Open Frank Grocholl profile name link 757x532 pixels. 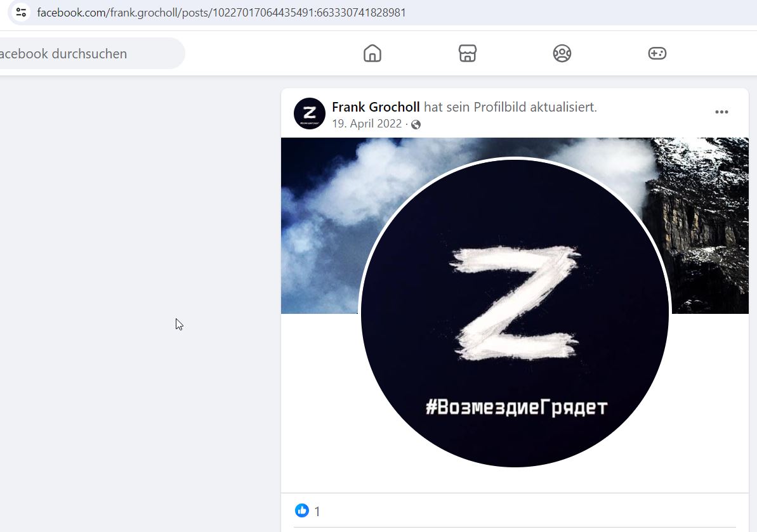(x=376, y=107)
